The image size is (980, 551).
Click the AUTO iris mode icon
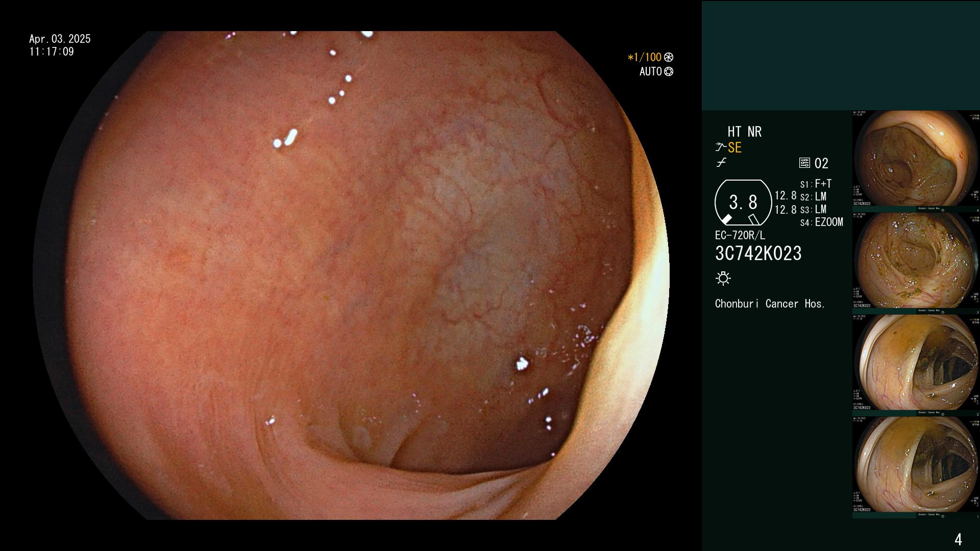pos(669,71)
